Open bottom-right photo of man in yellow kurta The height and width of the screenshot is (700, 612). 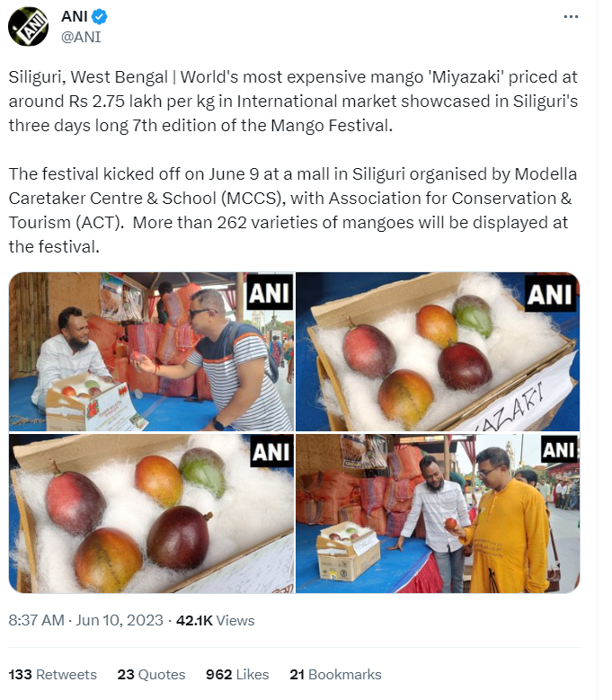tap(438, 513)
